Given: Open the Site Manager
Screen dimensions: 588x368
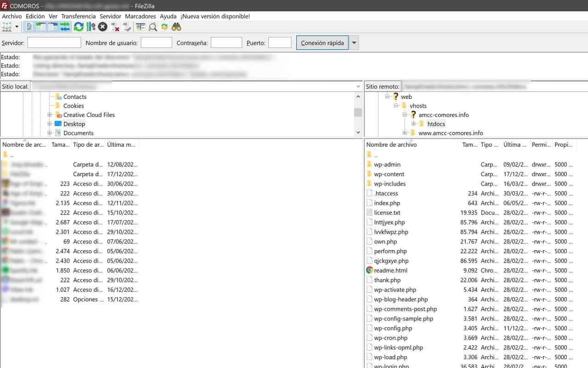Looking at the screenshot, I should coord(8,27).
